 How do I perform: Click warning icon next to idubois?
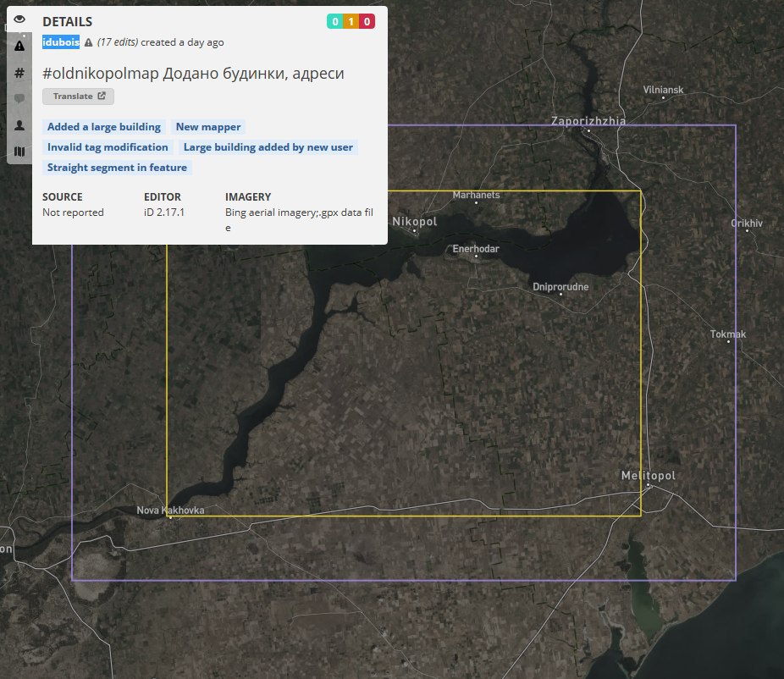click(89, 42)
